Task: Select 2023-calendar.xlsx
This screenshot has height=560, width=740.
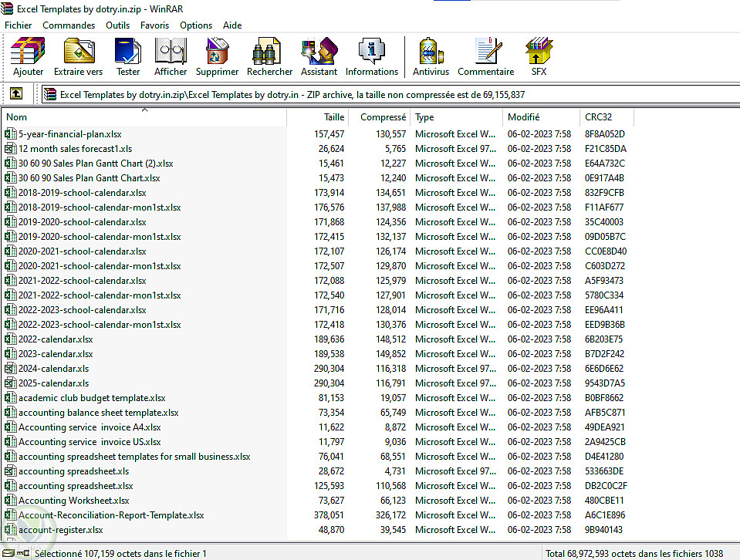Action: [x=56, y=354]
